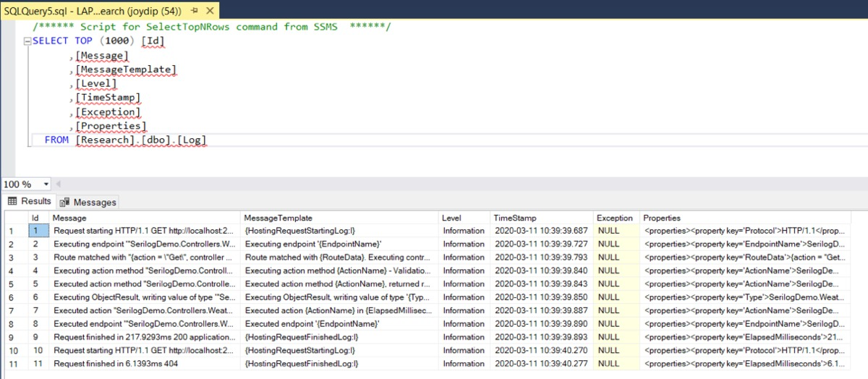Select timestamp 2020-03-11 10:39:39.850
Viewport: 868px width, 379px height.
(542, 297)
